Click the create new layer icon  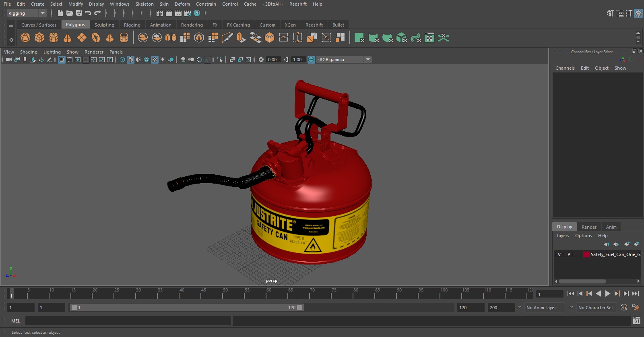627,244
